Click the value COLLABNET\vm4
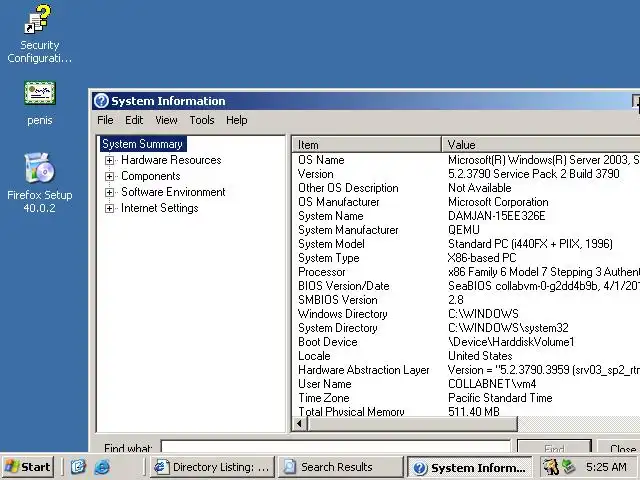Screen dimensions: 640x480 pos(492,383)
